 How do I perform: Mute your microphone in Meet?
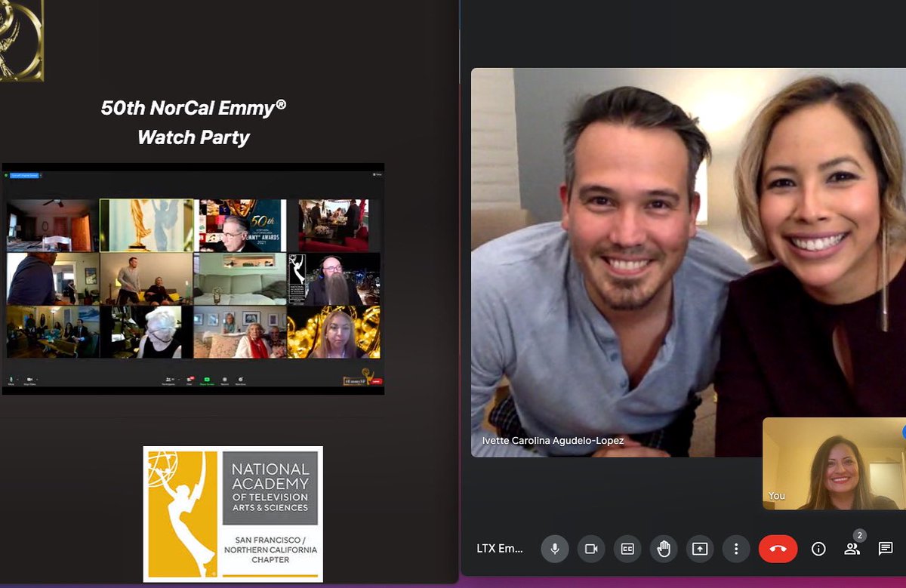point(554,549)
